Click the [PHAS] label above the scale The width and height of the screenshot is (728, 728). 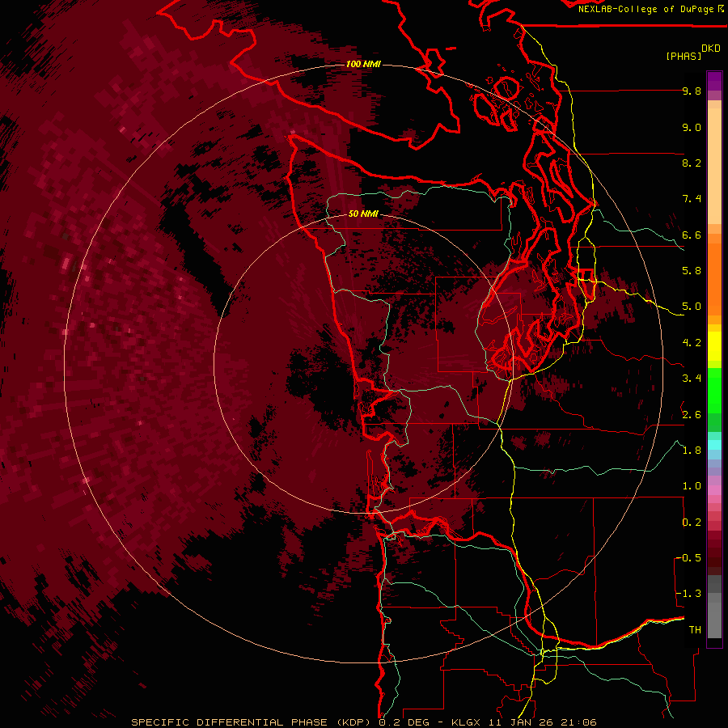pos(684,56)
